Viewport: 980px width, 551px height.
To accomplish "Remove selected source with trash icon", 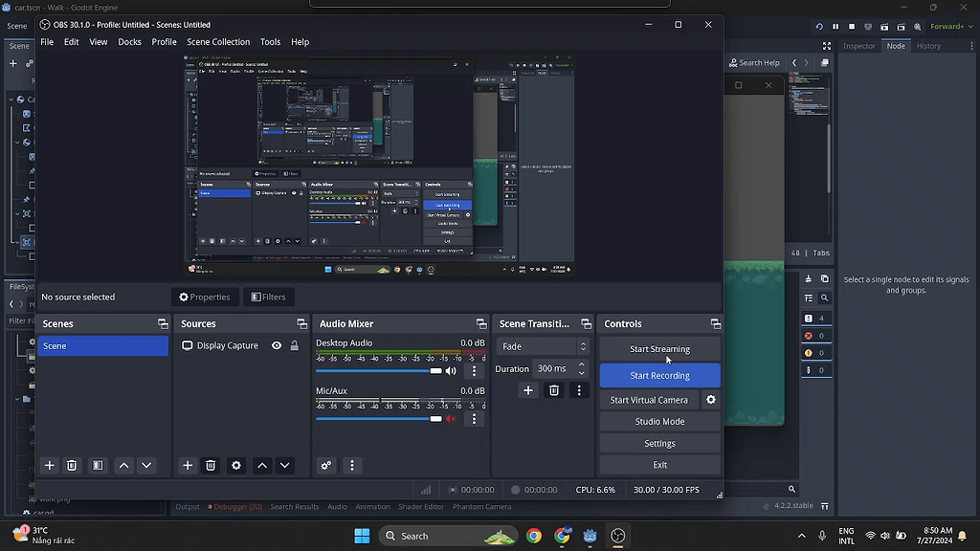I will pos(211,466).
